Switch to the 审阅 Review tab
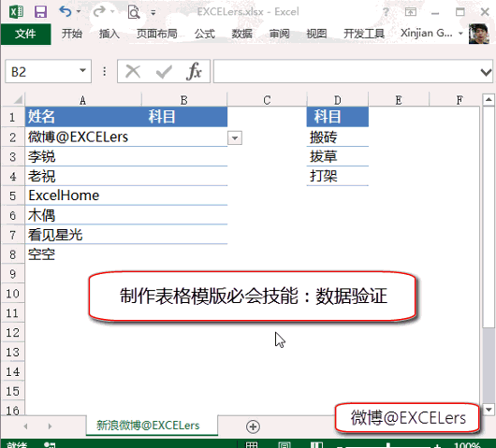The height and width of the screenshot is (448, 496). click(279, 34)
